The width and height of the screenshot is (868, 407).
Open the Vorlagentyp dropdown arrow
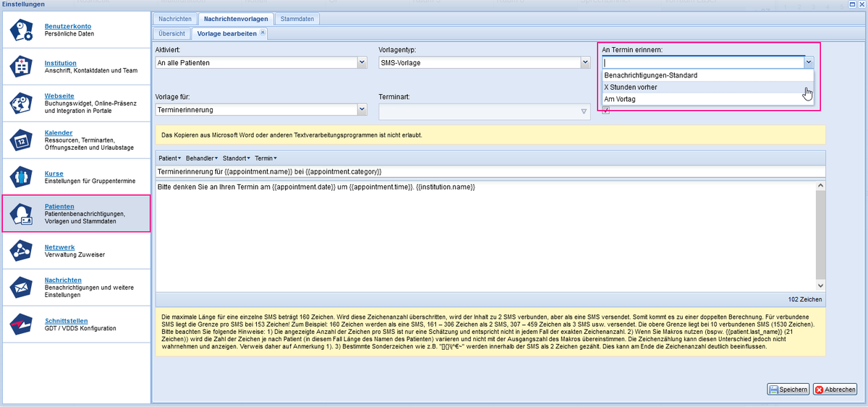tap(586, 63)
